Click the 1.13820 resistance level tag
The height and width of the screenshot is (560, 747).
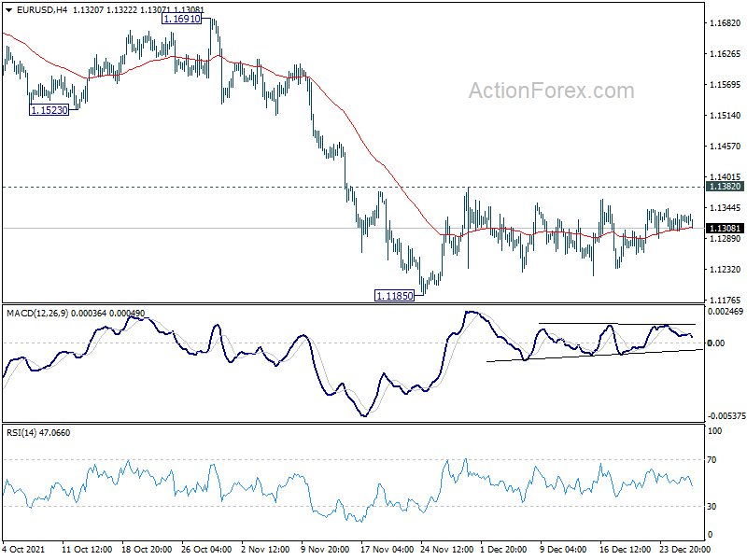coord(726,187)
